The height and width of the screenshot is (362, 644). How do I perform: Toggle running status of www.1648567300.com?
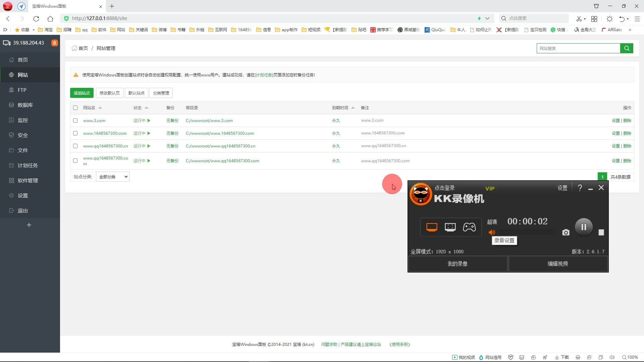(142, 133)
